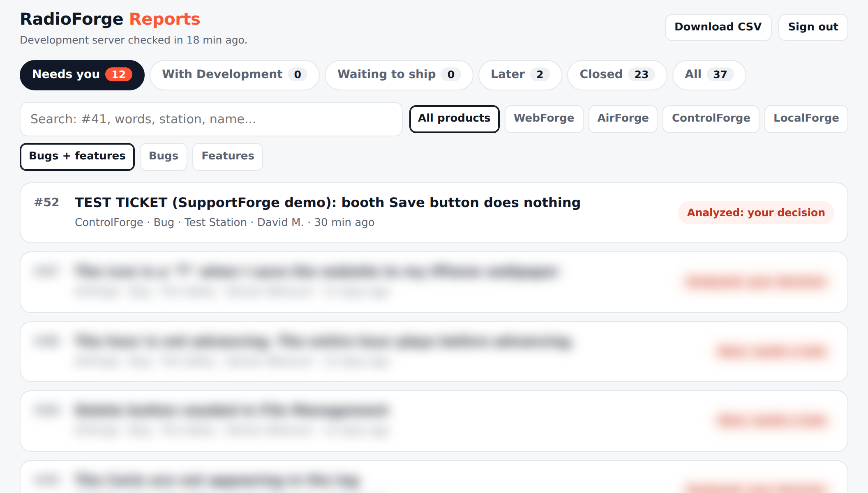Viewport: 868px width, 493px height.
Task: Open ticket #52 TEST TICKET
Action: (x=434, y=213)
